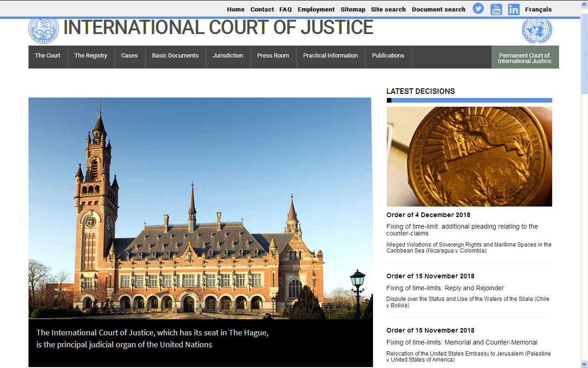This screenshot has width=588, height=368.
Task: Click the vertical scrollbar thumb
Action: pyautogui.click(x=584, y=53)
